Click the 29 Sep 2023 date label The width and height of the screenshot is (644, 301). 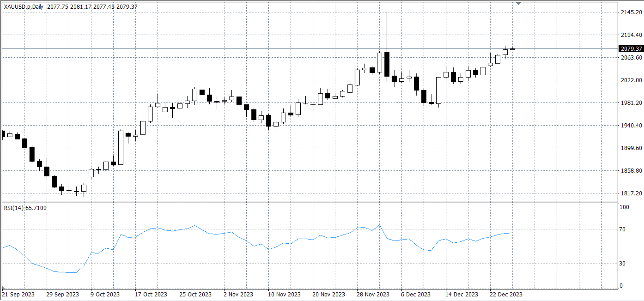pyautogui.click(x=63, y=294)
